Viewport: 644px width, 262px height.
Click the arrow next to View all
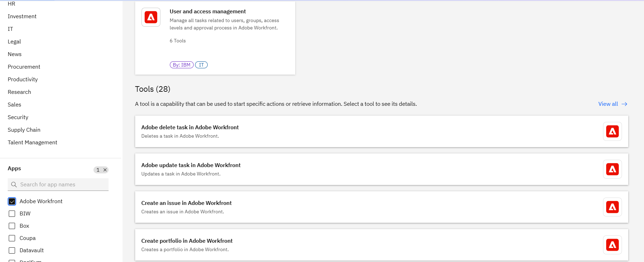(624, 104)
